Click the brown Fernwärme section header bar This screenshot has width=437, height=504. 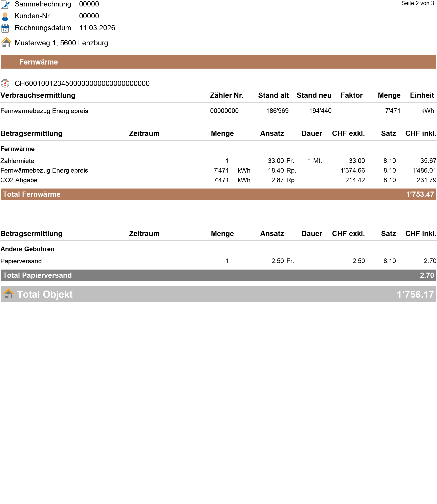(x=218, y=62)
